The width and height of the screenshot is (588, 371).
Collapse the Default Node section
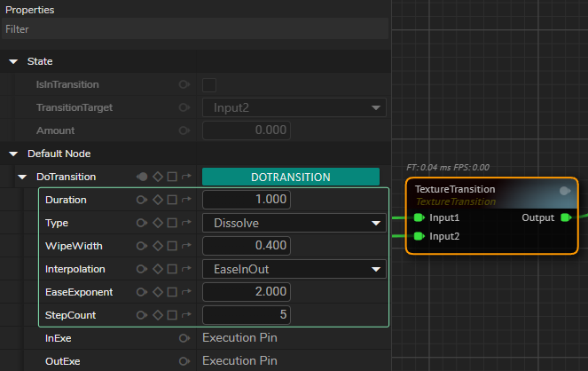(x=13, y=154)
